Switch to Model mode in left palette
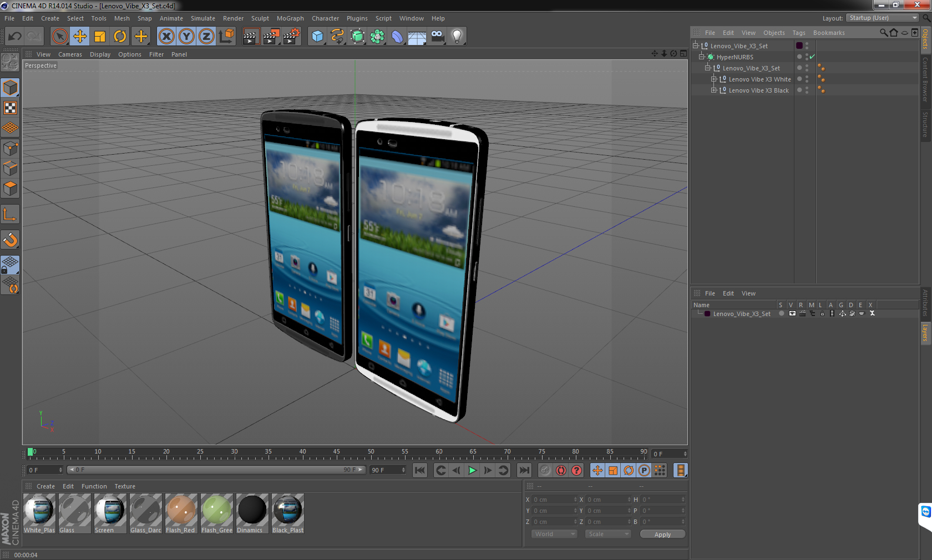 click(x=10, y=88)
